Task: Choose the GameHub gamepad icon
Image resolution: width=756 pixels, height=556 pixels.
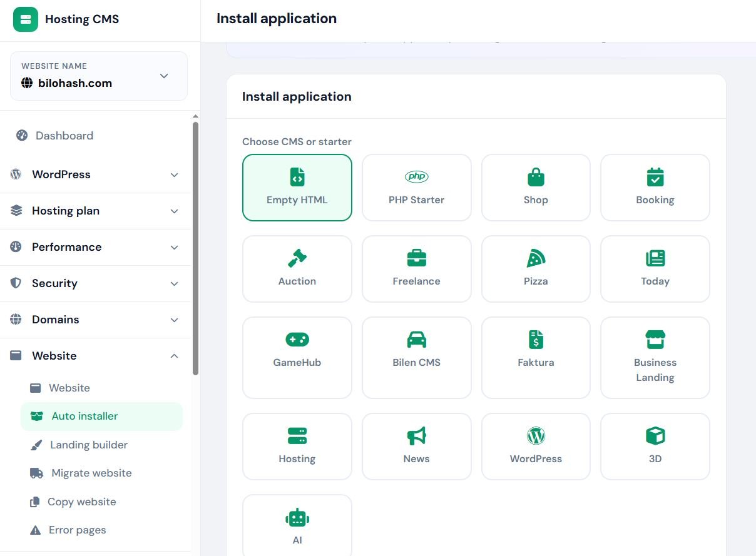Action: tap(297, 340)
